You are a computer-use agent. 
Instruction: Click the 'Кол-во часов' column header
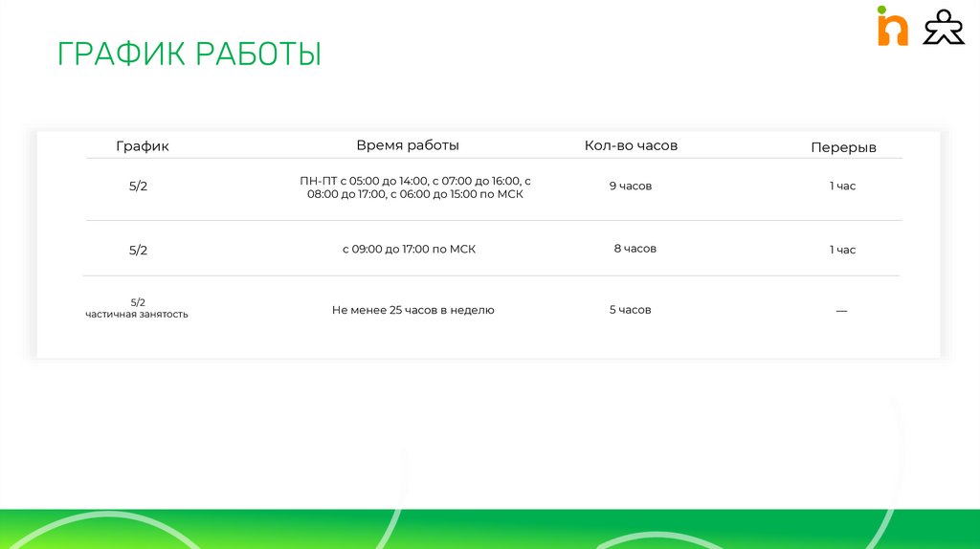(631, 145)
